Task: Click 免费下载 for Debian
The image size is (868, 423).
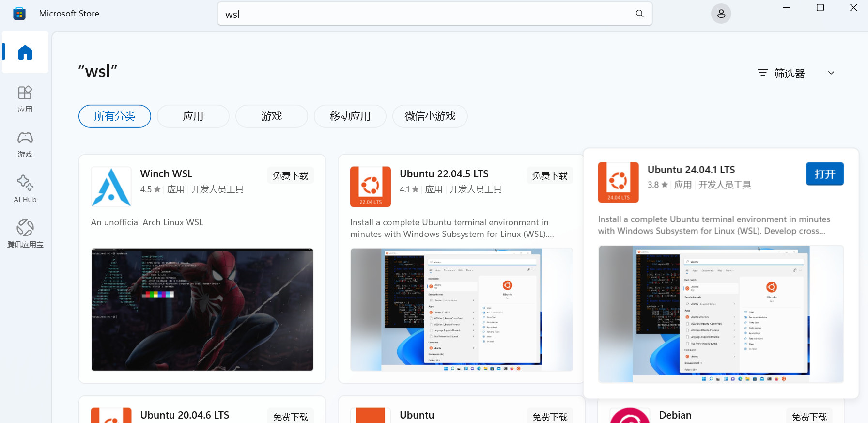Action: (809, 416)
